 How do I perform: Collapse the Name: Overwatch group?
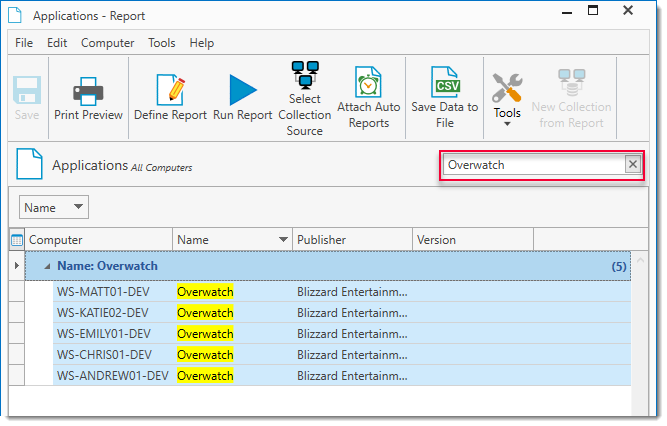47,266
